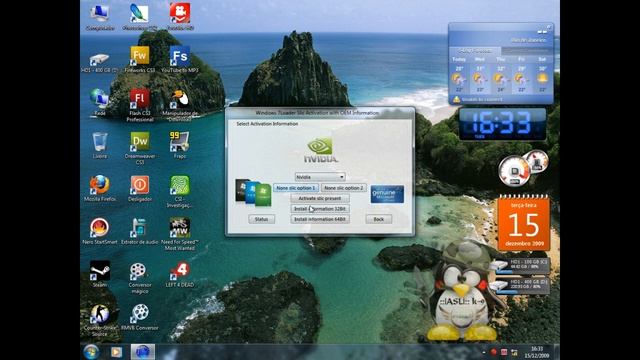Click the taskbar clock showing 16:33
The image size is (640, 360).
tap(537, 352)
